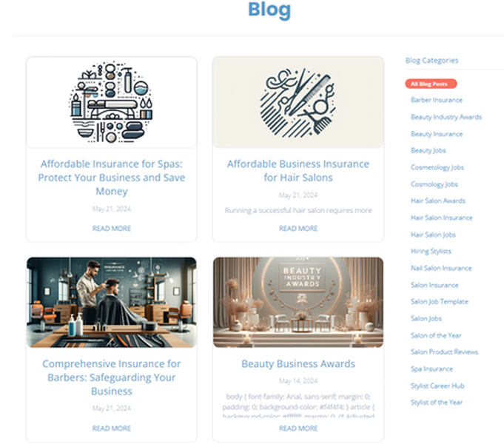Click READ MORE under Beauty Business Awards
This screenshot has height=444, width=504.
coord(298,428)
